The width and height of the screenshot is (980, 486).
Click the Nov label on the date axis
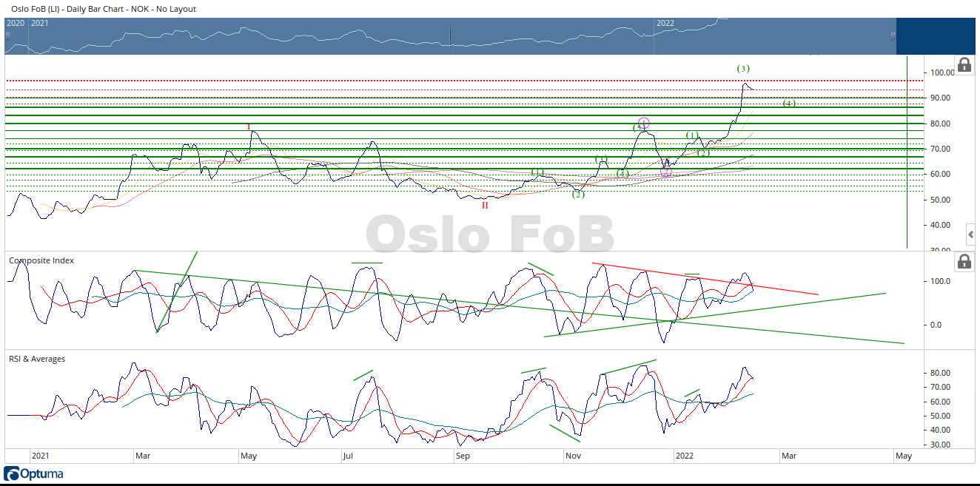click(573, 456)
